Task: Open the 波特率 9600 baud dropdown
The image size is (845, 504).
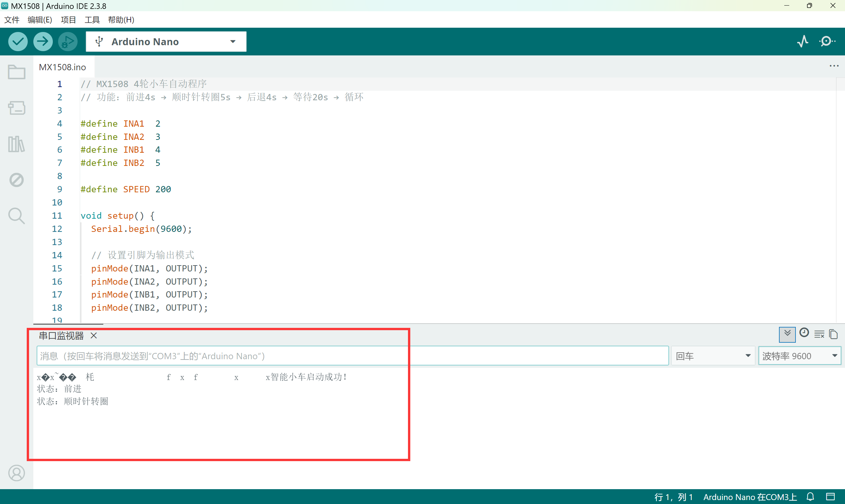Action: [799, 356]
